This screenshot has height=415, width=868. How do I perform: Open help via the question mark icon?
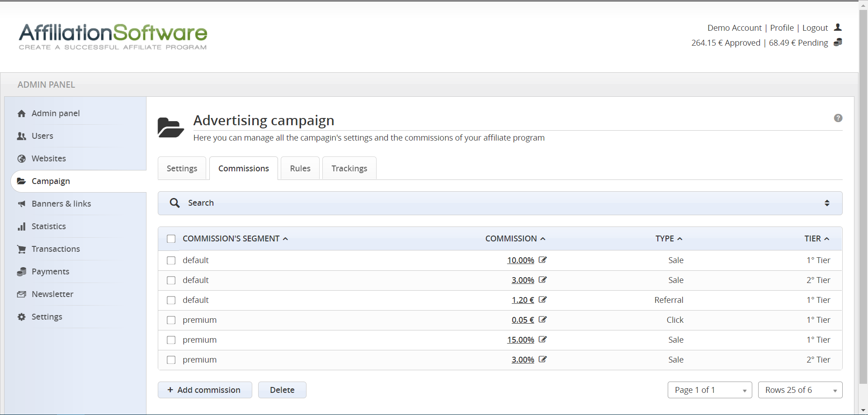(x=838, y=118)
